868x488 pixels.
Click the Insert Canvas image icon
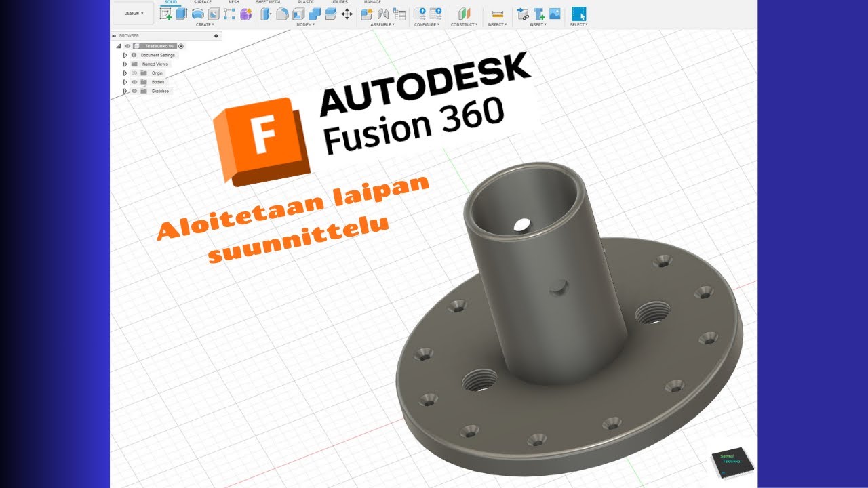point(555,14)
